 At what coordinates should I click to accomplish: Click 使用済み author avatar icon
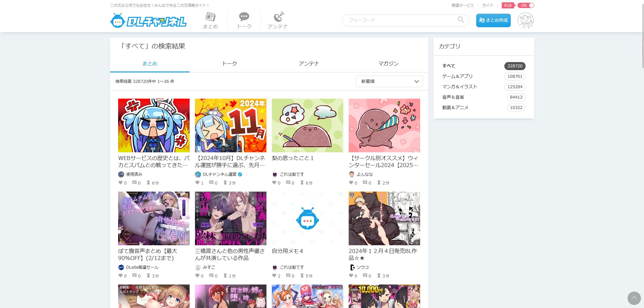[x=121, y=174]
